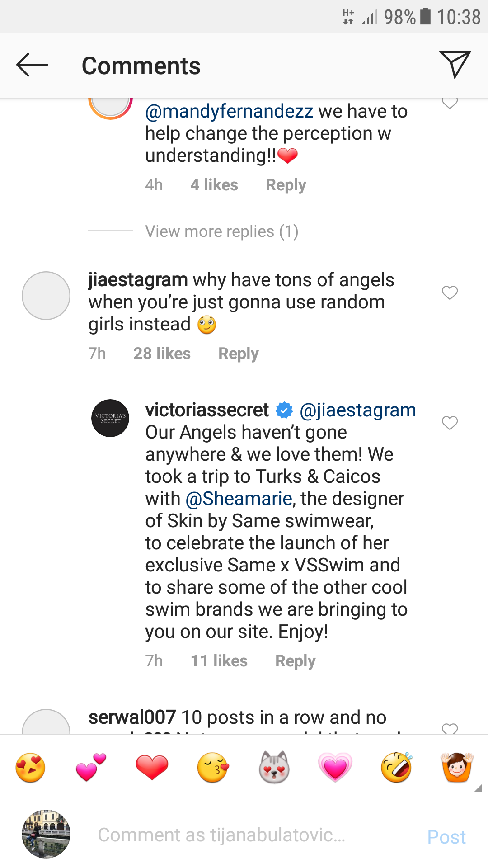The image size is (488, 868).
Task: Open direct message paper plane icon
Action: 455,64
